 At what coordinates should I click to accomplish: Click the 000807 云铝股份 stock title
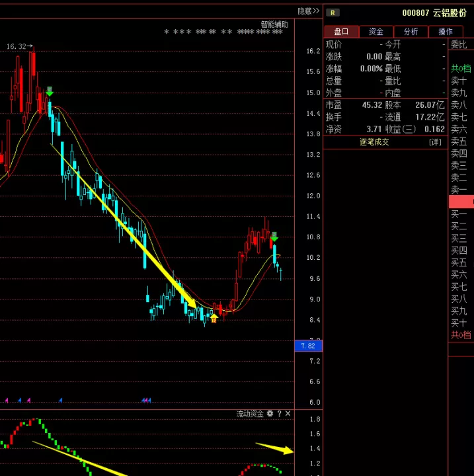(x=434, y=13)
